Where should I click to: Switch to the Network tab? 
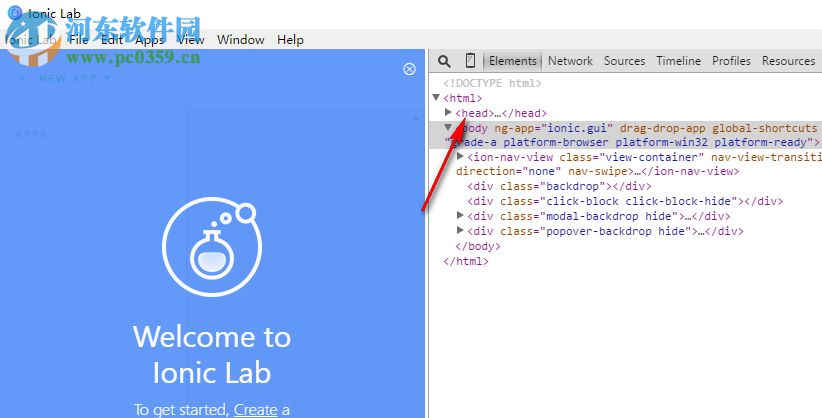pyautogui.click(x=570, y=61)
